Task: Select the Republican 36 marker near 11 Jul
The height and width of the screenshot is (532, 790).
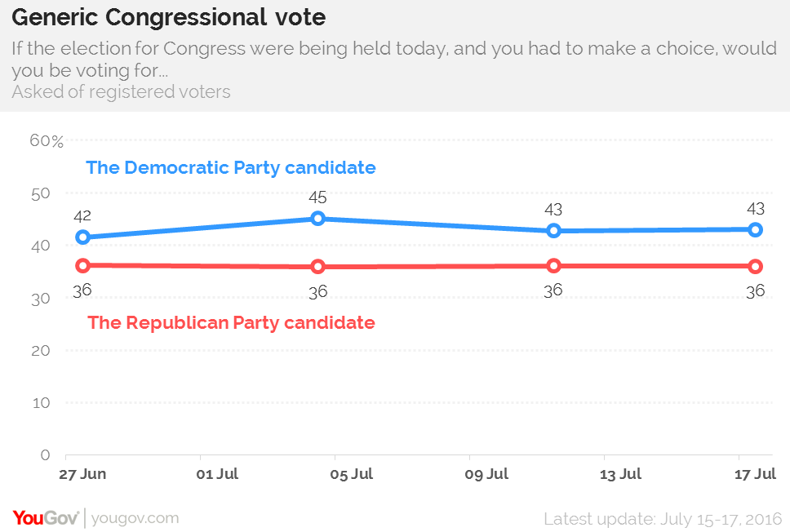Action: (x=553, y=265)
